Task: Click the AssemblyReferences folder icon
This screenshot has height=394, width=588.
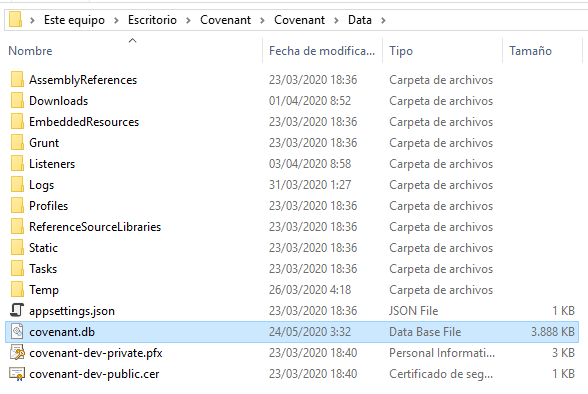Action: (x=17, y=79)
